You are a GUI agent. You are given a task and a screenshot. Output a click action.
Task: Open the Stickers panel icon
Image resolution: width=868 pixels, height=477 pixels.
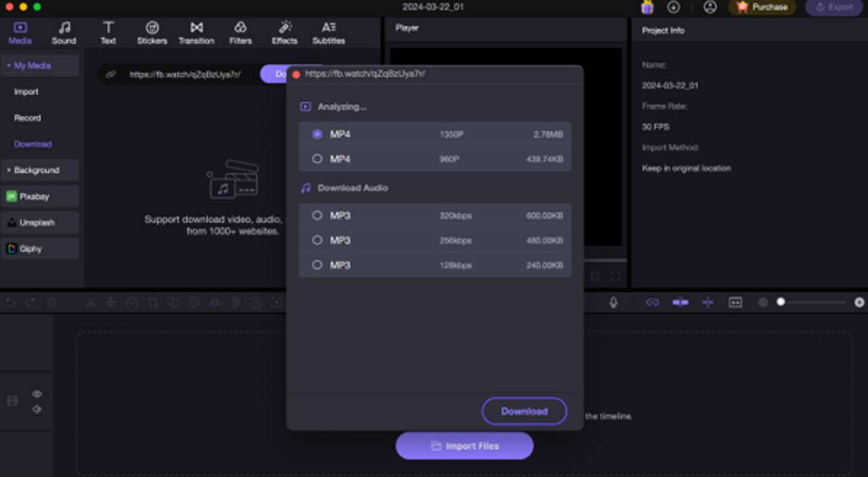pyautogui.click(x=152, y=28)
